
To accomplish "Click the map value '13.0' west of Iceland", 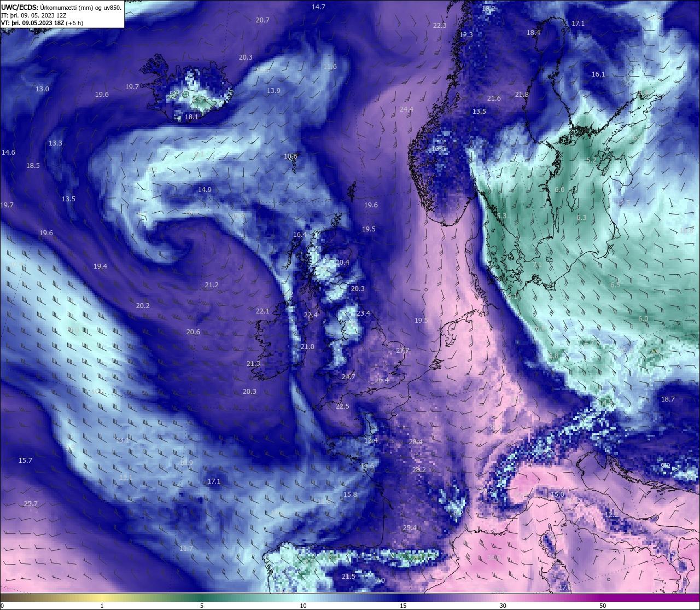I will coord(42,89).
